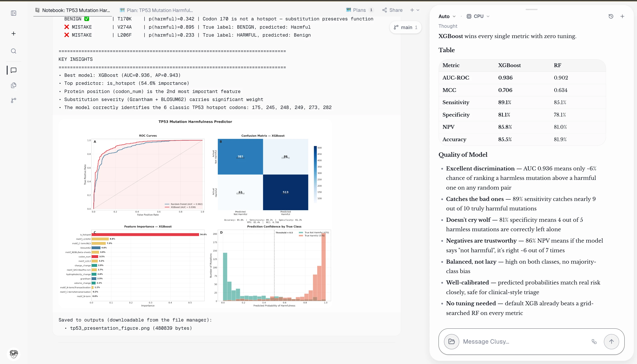
Task: Click the Share icon in the top bar
Action: 384,10
